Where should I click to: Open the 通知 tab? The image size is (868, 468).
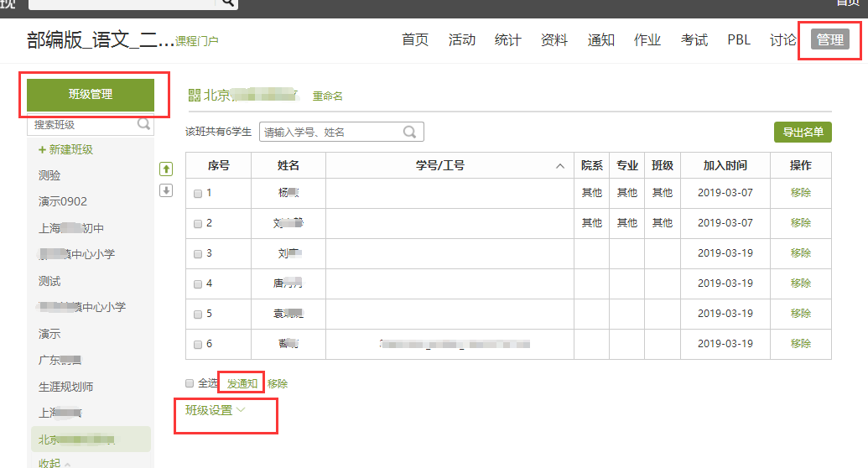click(x=600, y=40)
